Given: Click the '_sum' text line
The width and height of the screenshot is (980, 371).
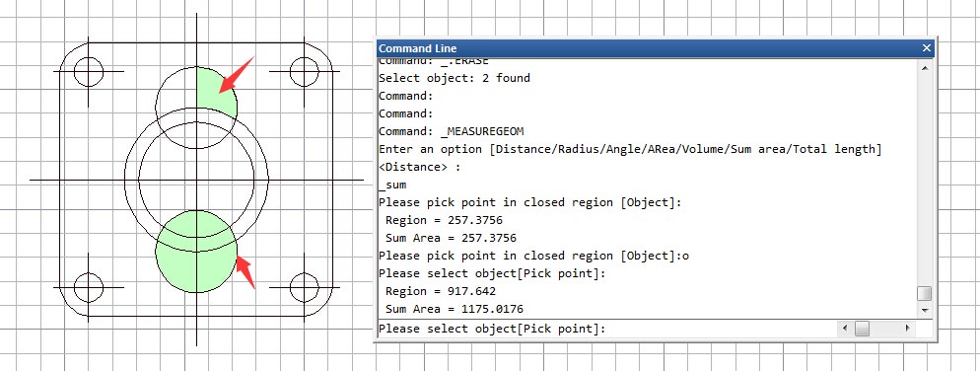Looking at the screenshot, I should pos(392,185).
